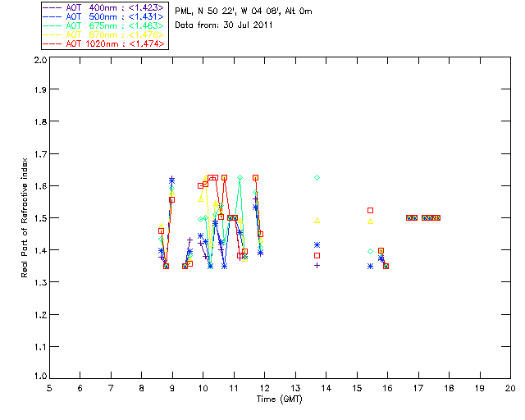Click the isolated blue asterisk marker near 13.7 GMT
The width and height of the screenshot is (525, 420).
[x=317, y=245]
